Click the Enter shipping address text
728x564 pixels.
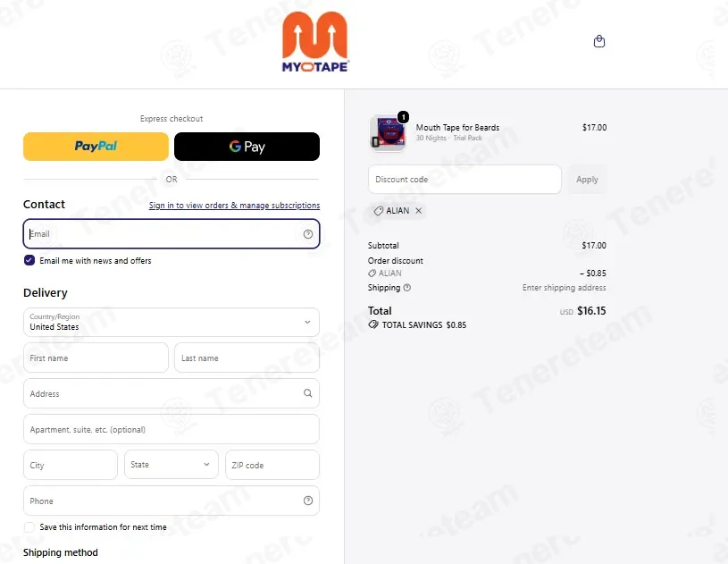click(565, 288)
